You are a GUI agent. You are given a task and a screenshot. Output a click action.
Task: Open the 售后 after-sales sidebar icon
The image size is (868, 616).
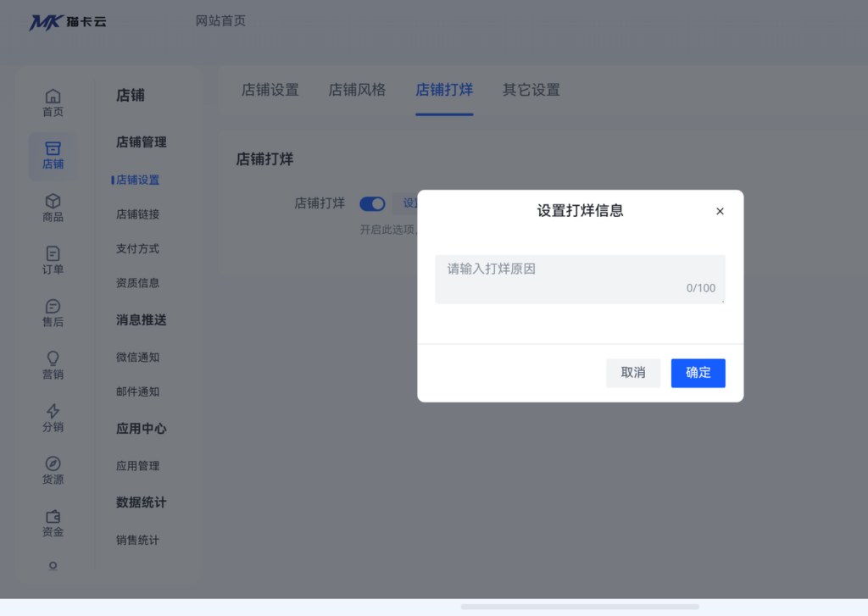pos(53,314)
